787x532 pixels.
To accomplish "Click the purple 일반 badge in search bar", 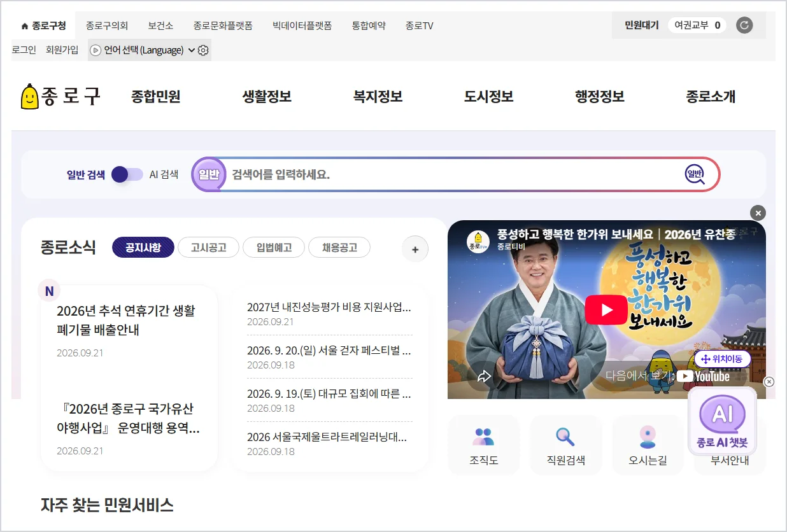I will [x=209, y=174].
